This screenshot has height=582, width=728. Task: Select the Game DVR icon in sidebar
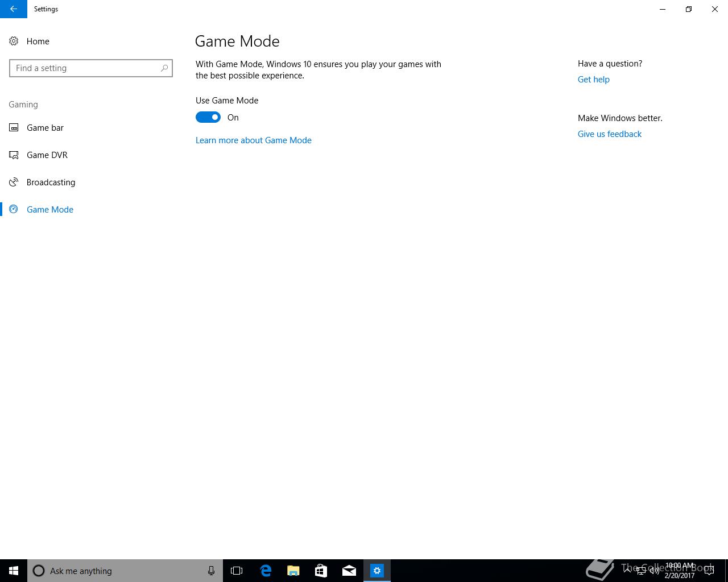pyautogui.click(x=14, y=155)
